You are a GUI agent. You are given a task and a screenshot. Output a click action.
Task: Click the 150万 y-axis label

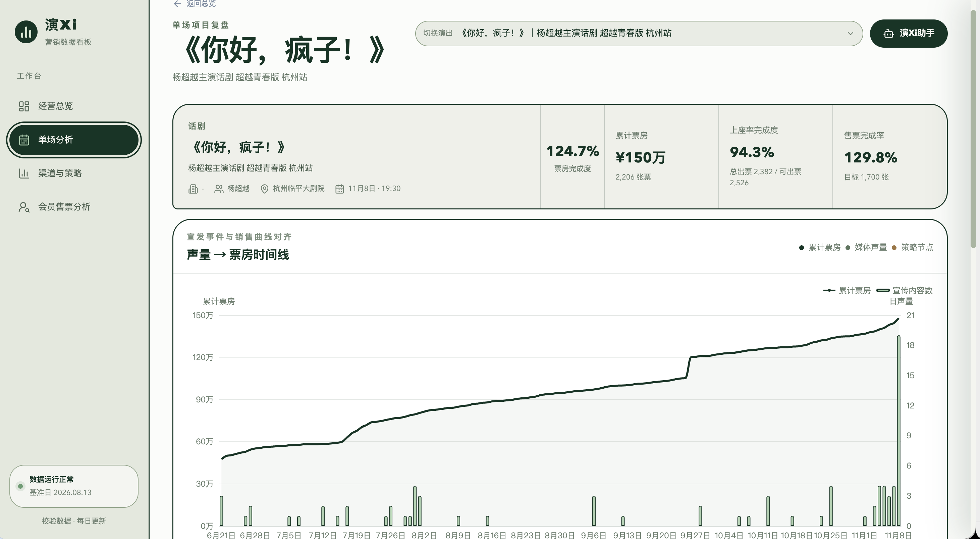coord(203,315)
